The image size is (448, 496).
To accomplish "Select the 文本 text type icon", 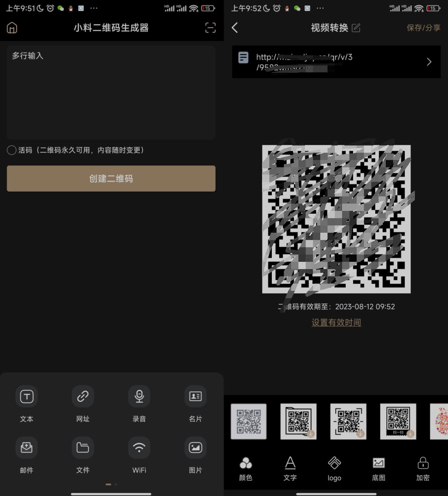I will [27, 396].
